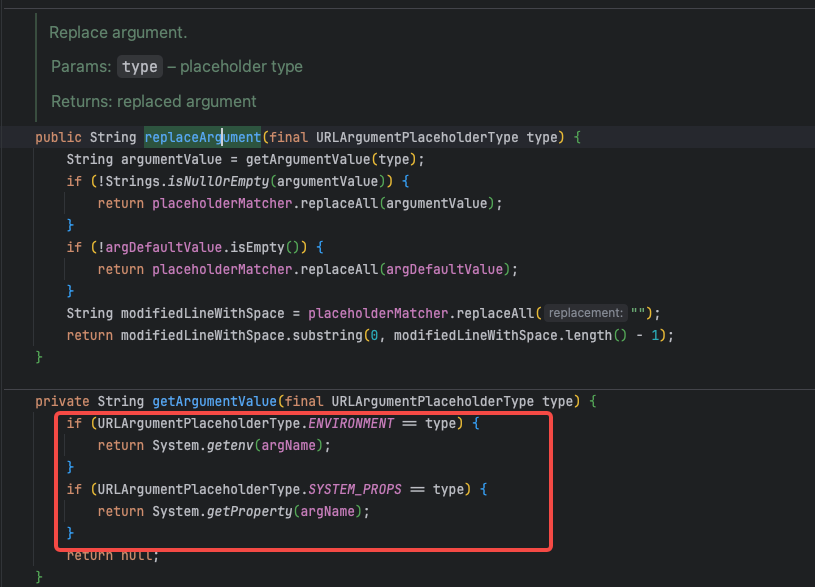This screenshot has width=815, height=587.
Task: Click 'Strings' class reference
Action: [x=132, y=181]
